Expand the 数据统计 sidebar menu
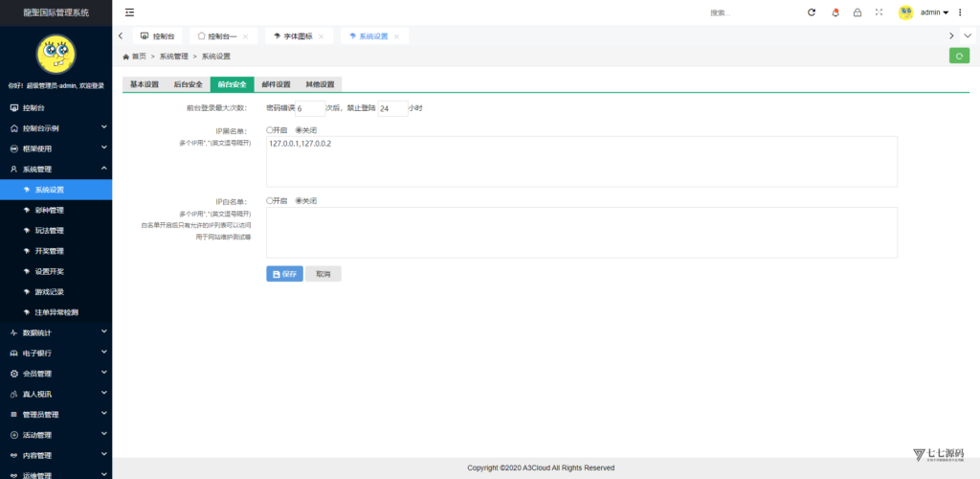The image size is (980, 479). 56,332
